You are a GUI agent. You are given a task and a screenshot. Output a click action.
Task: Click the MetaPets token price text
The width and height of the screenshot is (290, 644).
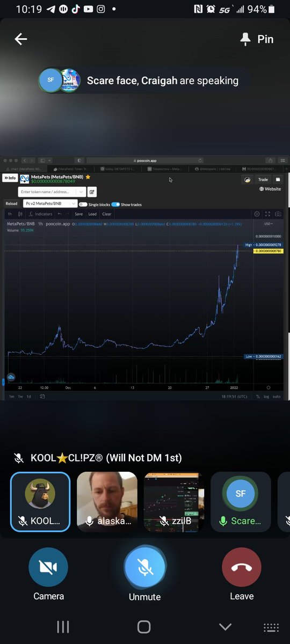(53, 181)
